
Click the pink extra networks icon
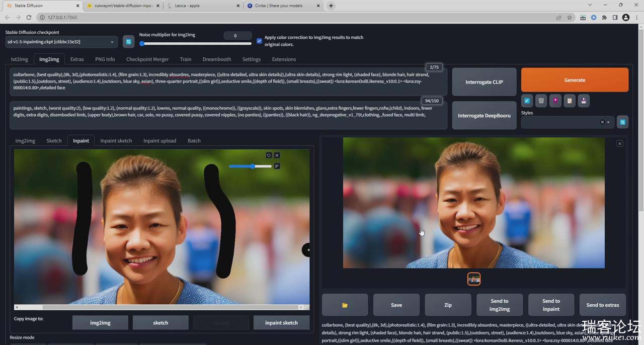[555, 101]
